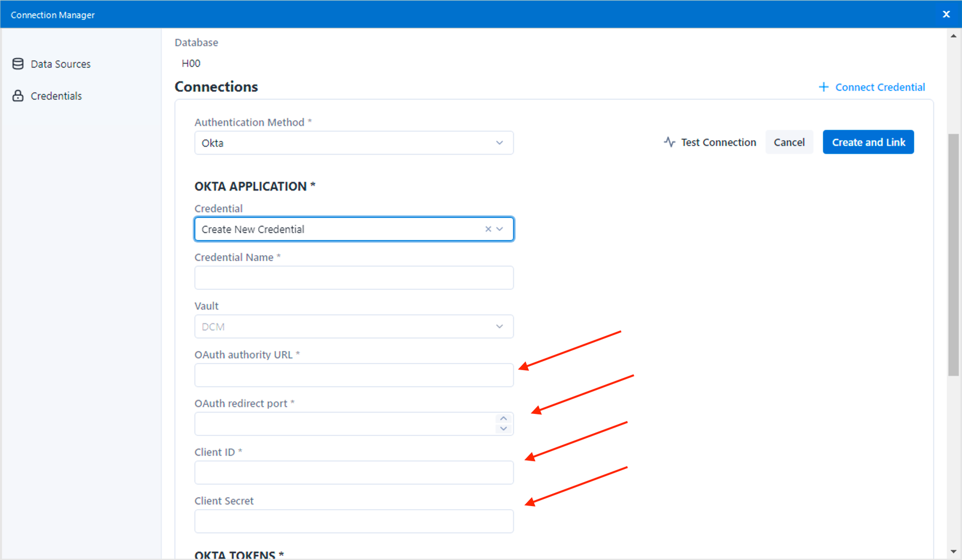962x560 pixels.
Task: Click into the OAuth authority URL field
Action: pyautogui.click(x=353, y=376)
